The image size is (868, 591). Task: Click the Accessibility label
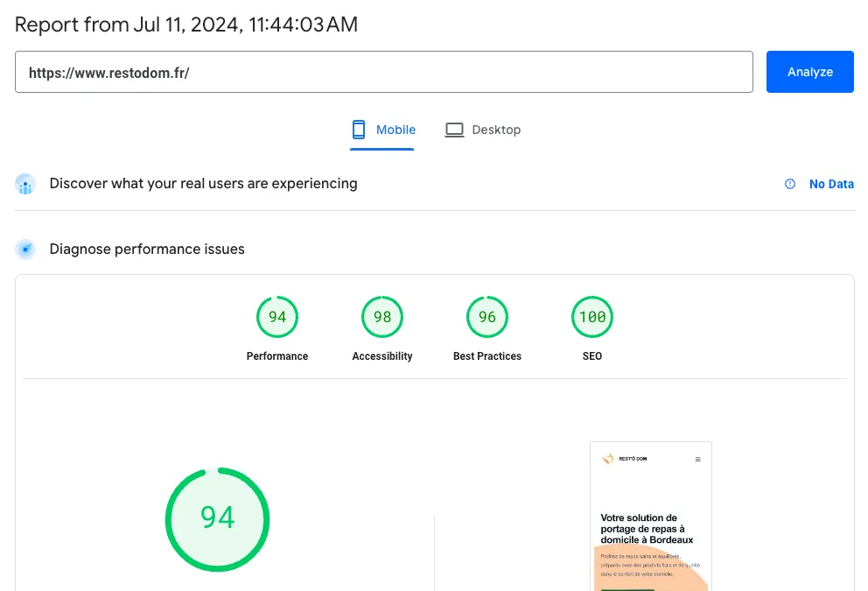coord(382,356)
